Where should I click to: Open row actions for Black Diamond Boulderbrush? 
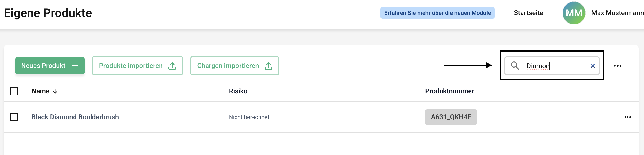point(627,117)
